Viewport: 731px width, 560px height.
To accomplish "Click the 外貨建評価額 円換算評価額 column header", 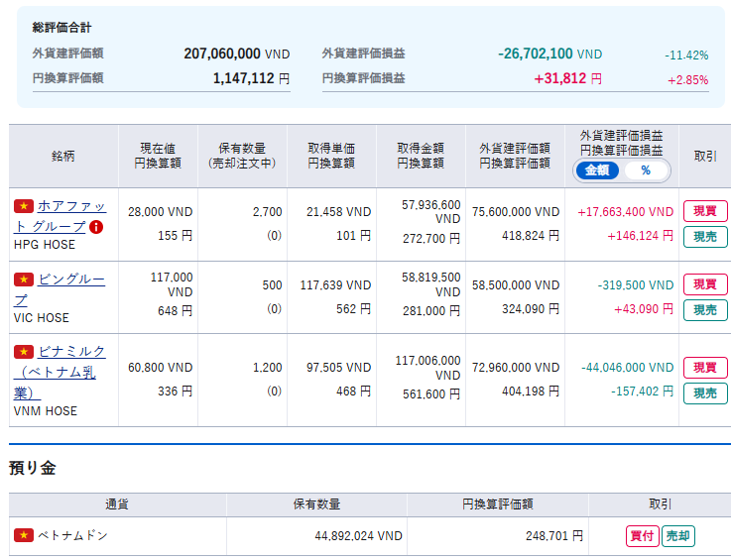I will (515, 156).
